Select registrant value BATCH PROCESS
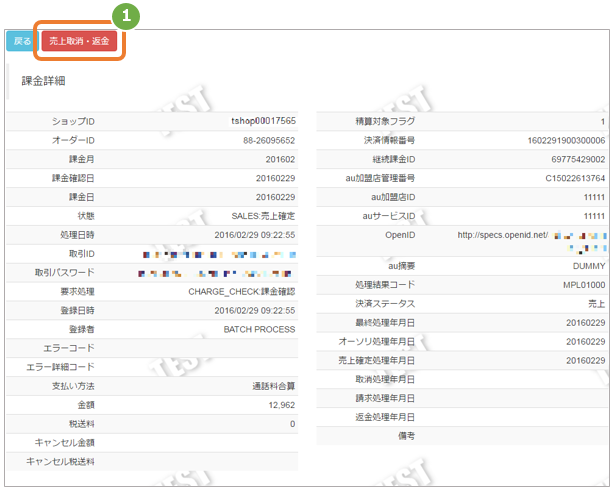This screenshot has height=490, width=612. pos(259,330)
